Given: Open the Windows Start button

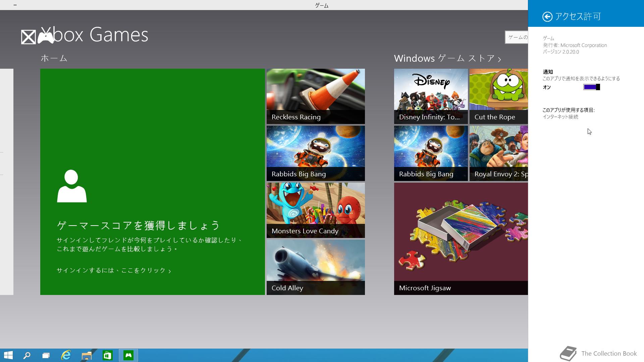Looking at the screenshot, I should click(8, 355).
